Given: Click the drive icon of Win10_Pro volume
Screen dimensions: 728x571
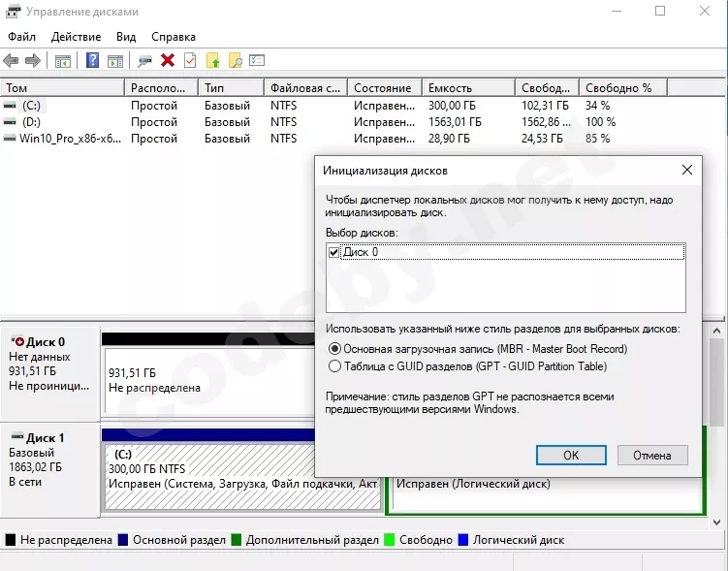Looking at the screenshot, I should [x=10, y=139].
